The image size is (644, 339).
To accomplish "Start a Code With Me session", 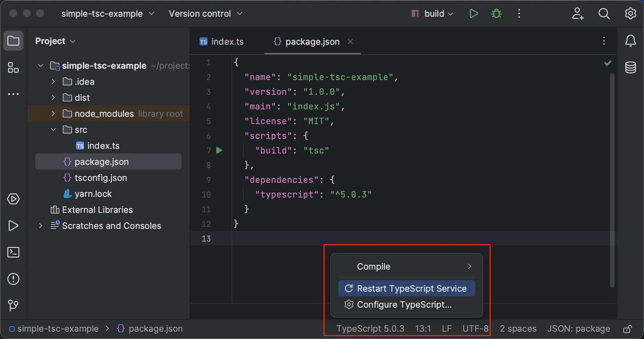I will pyautogui.click(x=578, y=14).
